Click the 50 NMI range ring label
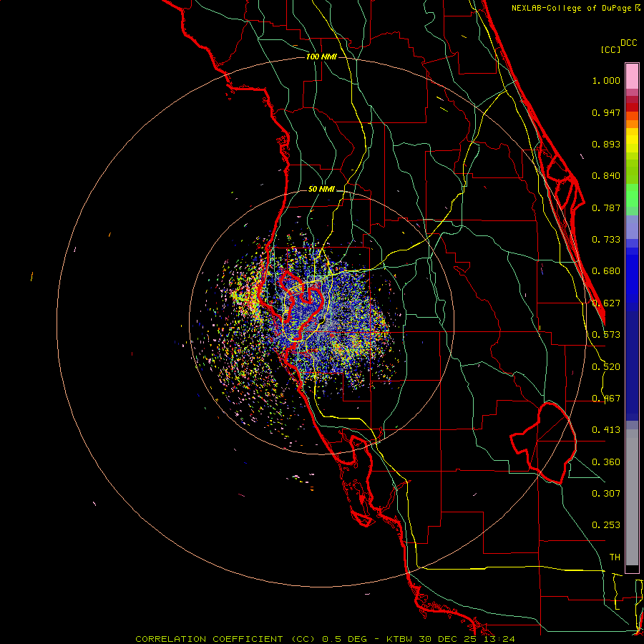The width and height of the screenshot is (644, 644). pos(321,189)
